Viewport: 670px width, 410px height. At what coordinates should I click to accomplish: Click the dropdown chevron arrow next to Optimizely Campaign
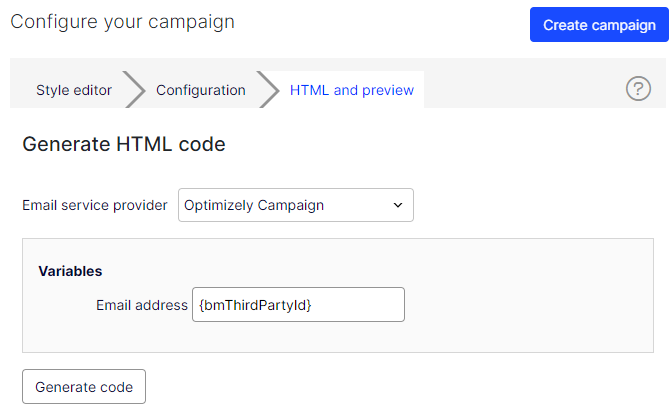(398, 205)
